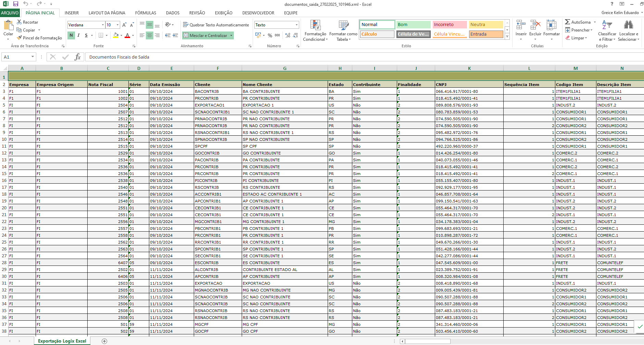Open the FÓRMULAS ribbon tab

tap(146, 13)
